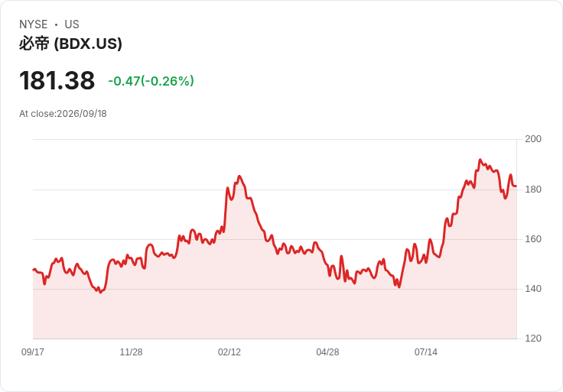This screenshot has width=563, height=392.
Task: Click the US market label
Action: pyautogui.click(x=72, y=24)
